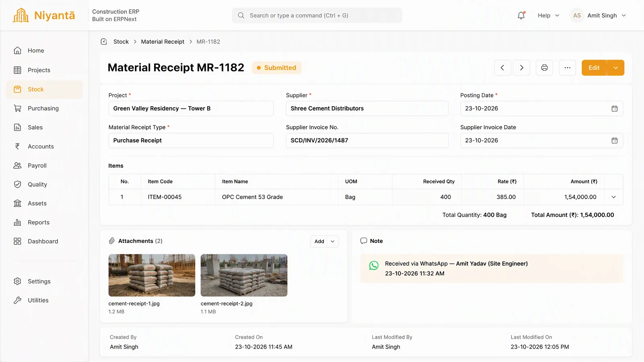Click the Add attachment button
644x362 pixels.
point(319,241)
